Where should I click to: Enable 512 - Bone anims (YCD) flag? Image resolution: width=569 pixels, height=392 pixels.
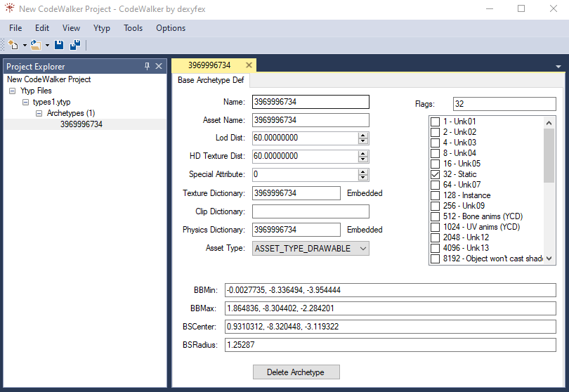pyautogui.click(x=435, y=216)
